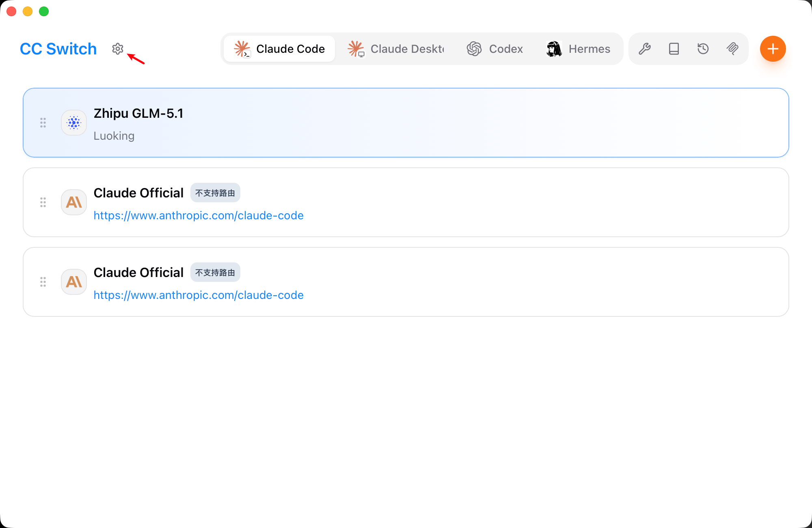
Task: Open settings via the gear icon
Action: click(118, 49)
